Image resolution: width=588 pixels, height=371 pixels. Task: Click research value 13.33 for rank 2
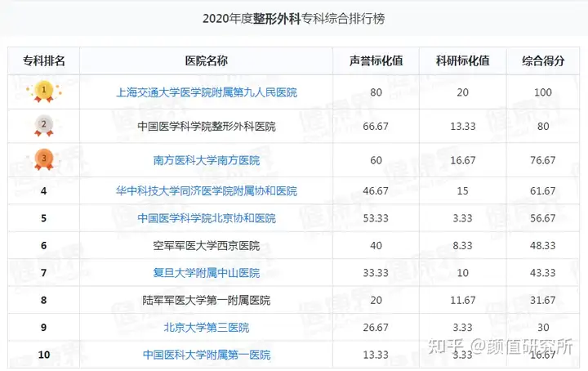(463, 127)
